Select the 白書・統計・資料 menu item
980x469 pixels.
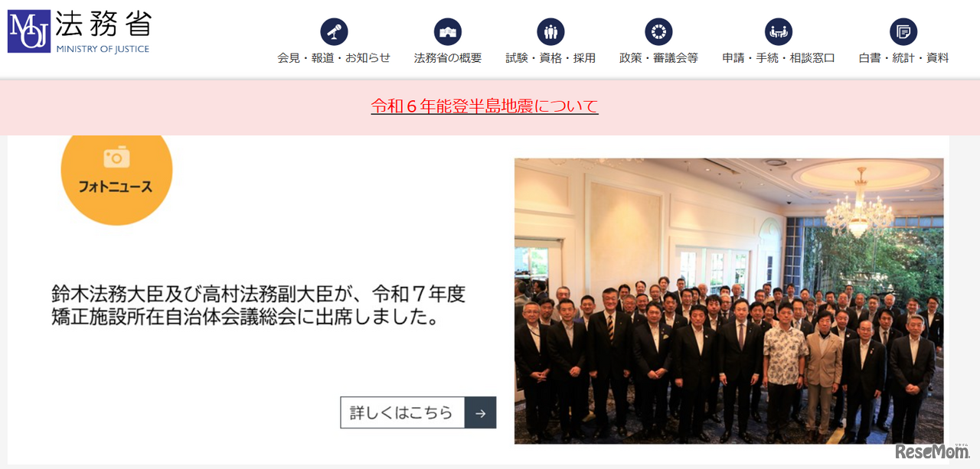(x=903, y=58)
